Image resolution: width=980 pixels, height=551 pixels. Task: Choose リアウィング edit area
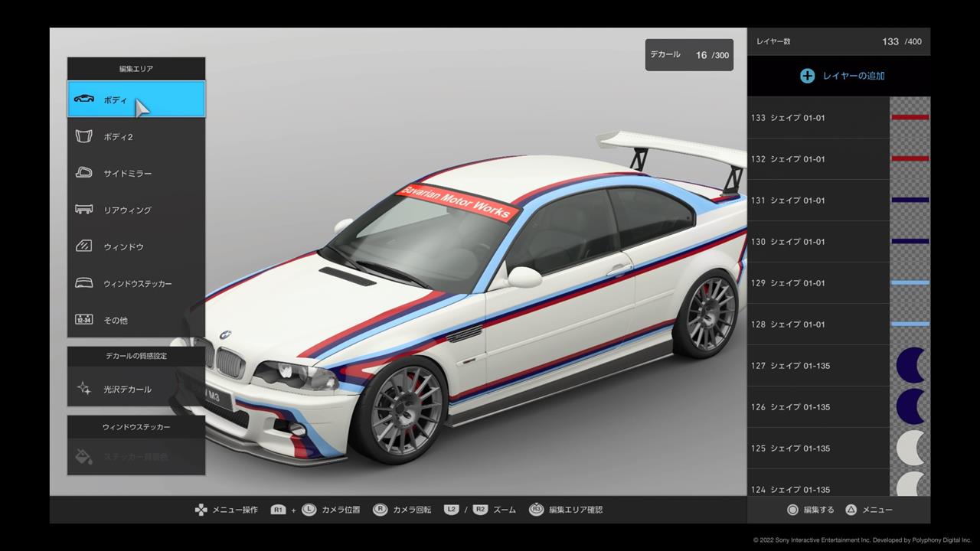coord(136,210)
